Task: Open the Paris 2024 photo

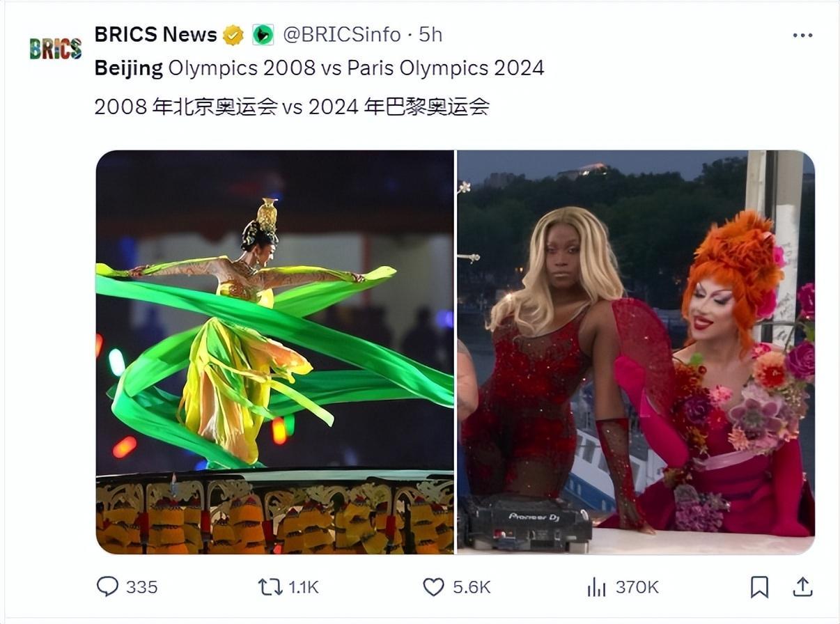Action: pyautogui.click(x=636, y=352)
